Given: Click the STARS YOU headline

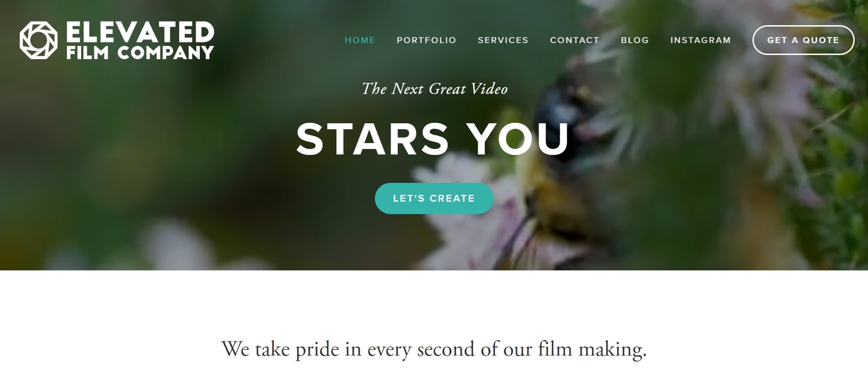Looking at the screenshot, I should click(433, 139).
